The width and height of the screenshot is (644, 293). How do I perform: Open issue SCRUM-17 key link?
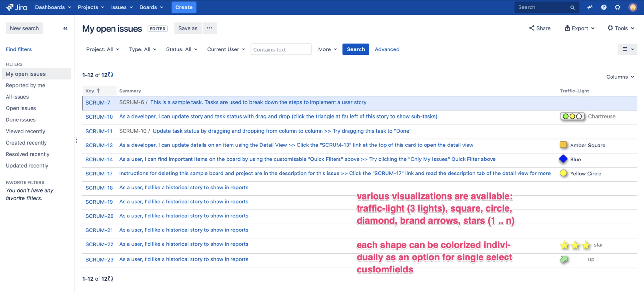(x=99, y=174)
